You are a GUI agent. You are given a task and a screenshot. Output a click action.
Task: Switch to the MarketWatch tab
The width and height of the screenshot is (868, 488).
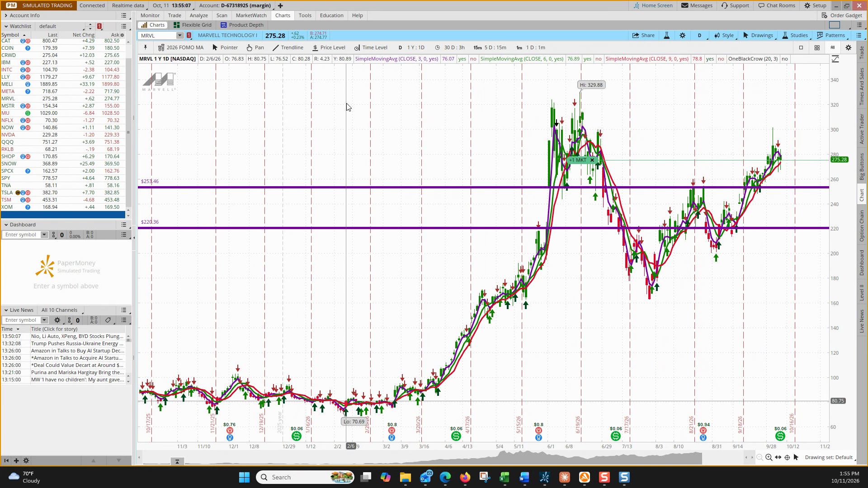pos(251,15)
